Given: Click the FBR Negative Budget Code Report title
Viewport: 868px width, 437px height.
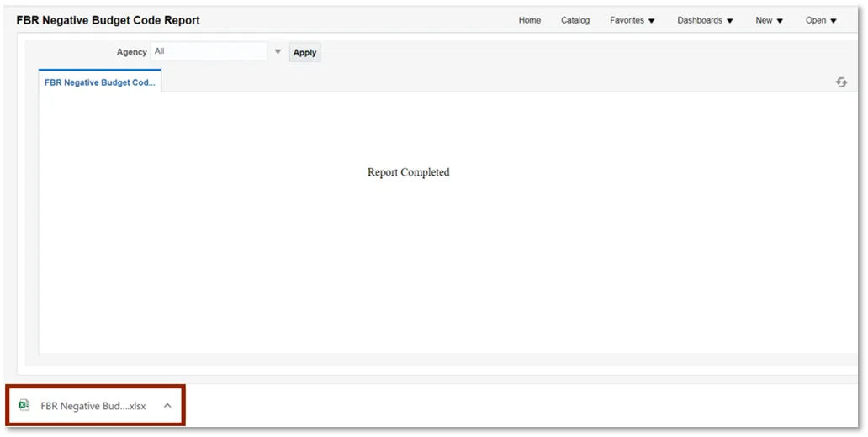Looking at the screenshot, I should coord(108,20).
